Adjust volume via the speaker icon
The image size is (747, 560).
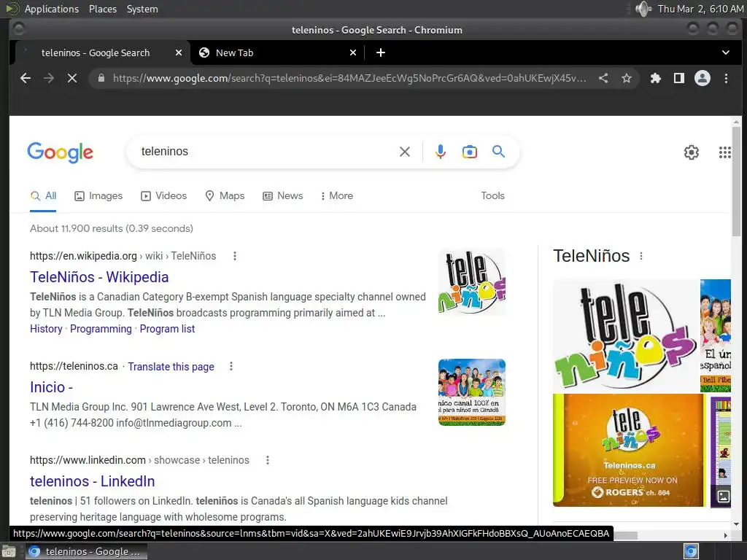(643, 9)
